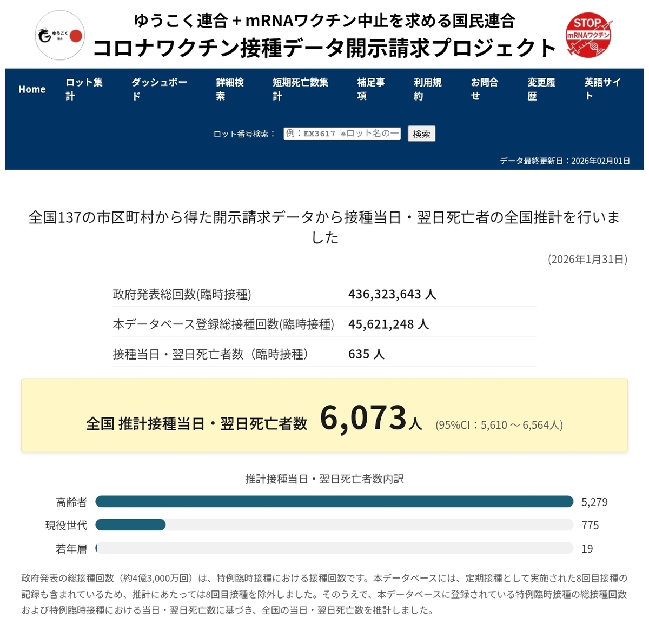The width and height of the screenshot is (649, 644).
Task: Open the Home menu item
Action: [32, 89]
